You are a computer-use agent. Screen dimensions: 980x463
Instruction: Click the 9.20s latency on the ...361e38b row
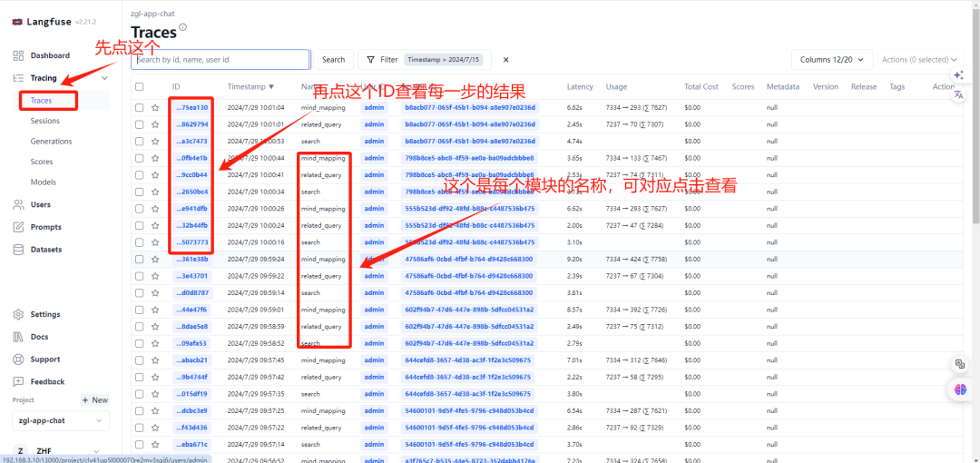[575, 259]
